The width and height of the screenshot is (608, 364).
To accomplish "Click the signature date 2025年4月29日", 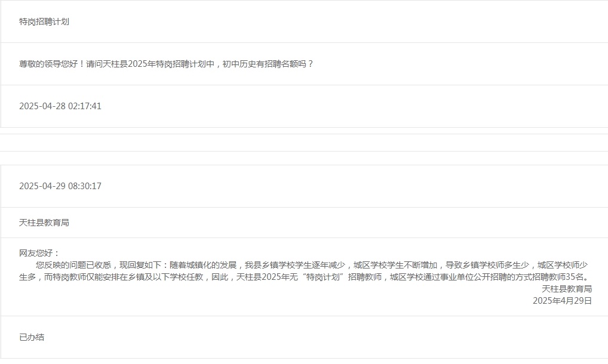I will [562, 301].
